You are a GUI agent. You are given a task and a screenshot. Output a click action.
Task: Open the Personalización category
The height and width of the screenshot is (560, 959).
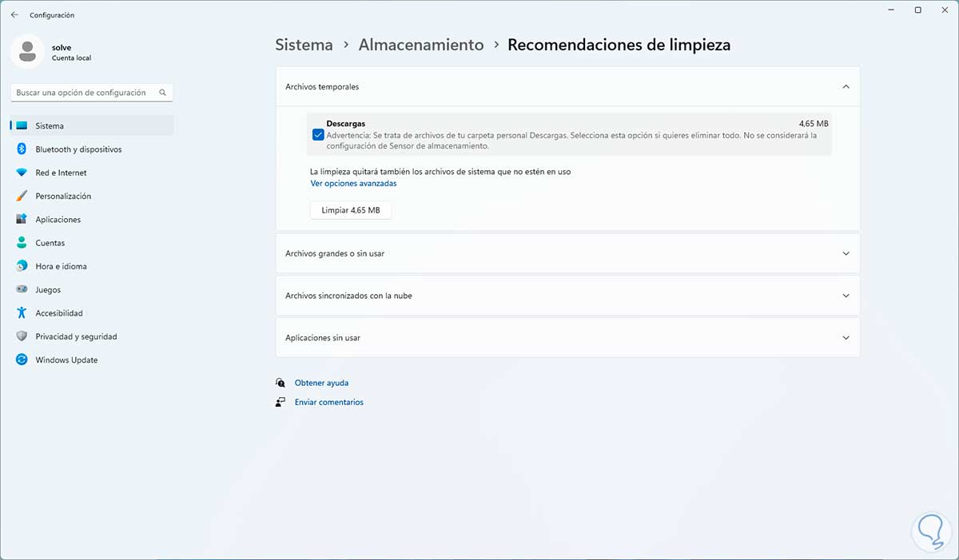[x=92, y=196]
